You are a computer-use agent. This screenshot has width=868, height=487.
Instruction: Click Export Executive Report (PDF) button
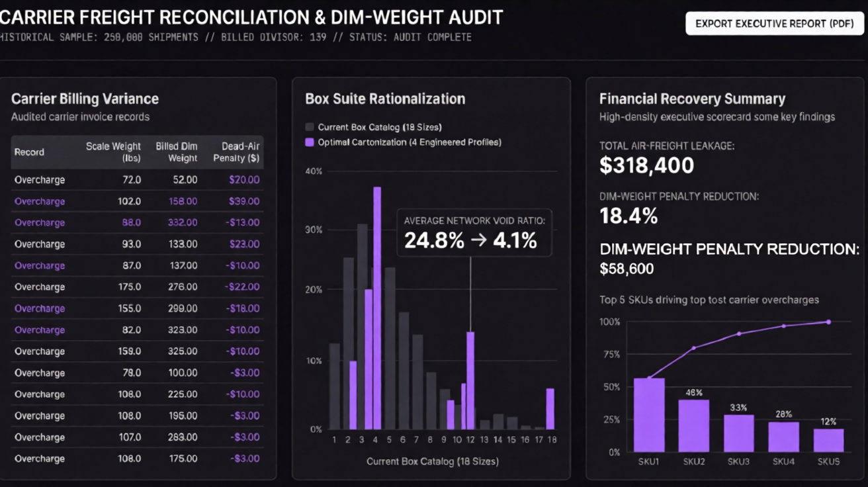(x=775, y=23)
